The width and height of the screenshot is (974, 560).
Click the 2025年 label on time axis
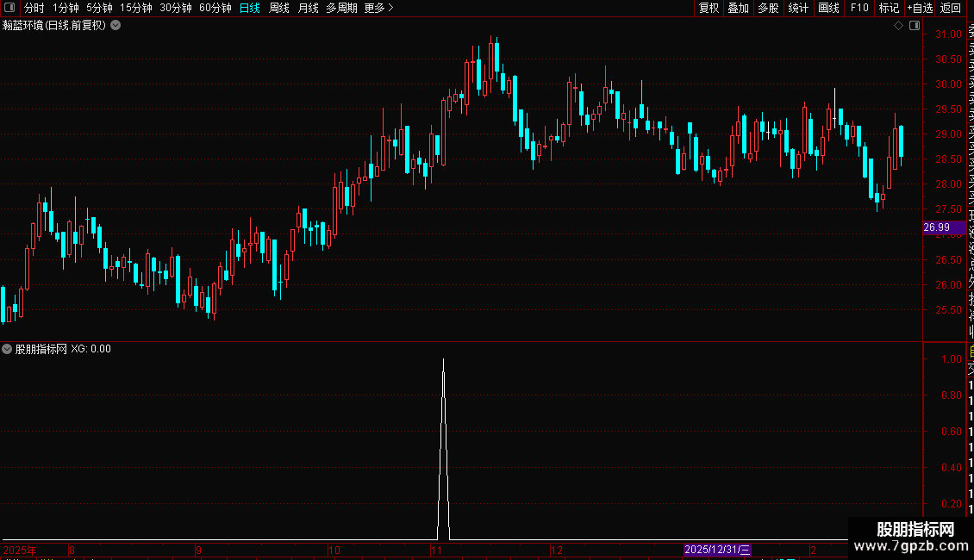pos(20,550)
